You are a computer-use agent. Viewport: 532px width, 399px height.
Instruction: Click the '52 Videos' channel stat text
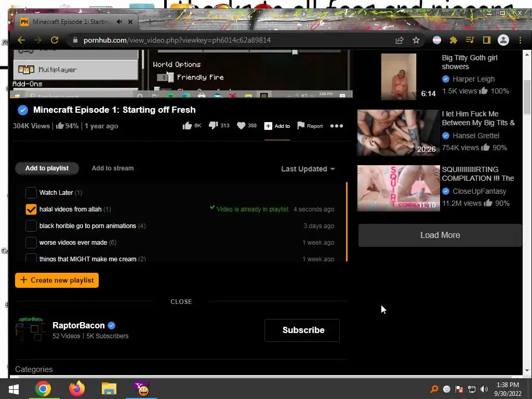pyautogui.click(x=66, y=336)
